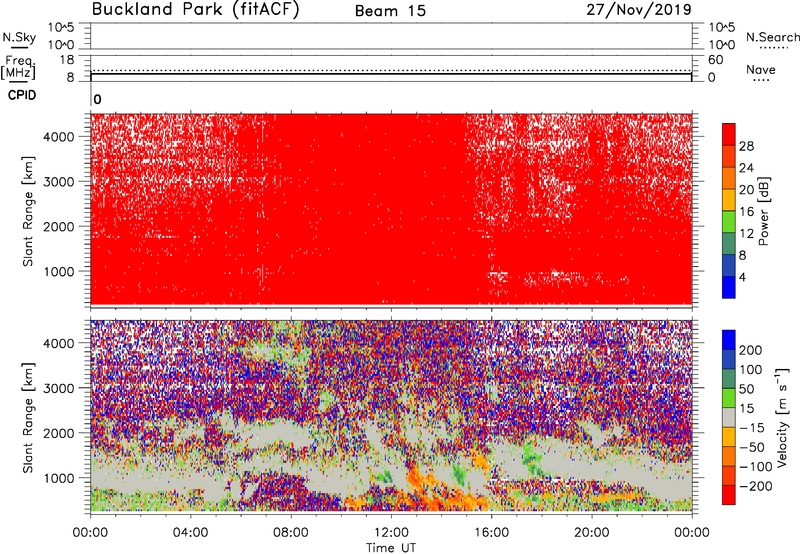The image size is (800, 554).
Task: Click the blue bottom segment of the power colorbar
Action: (x=729, y=287)
